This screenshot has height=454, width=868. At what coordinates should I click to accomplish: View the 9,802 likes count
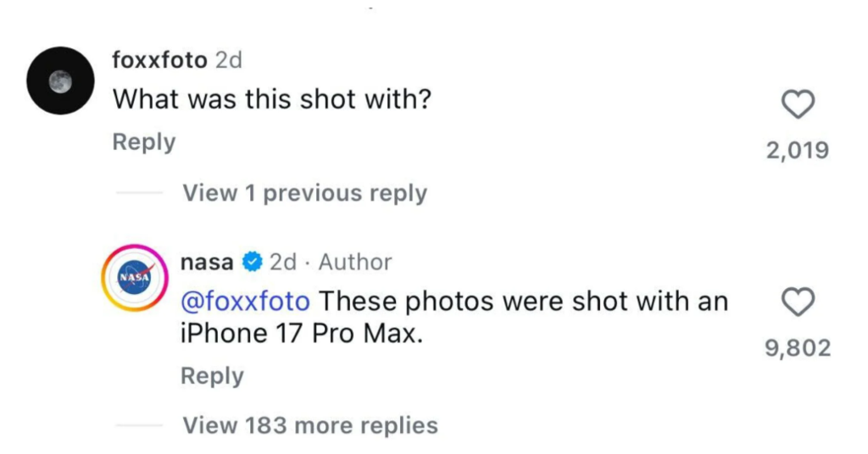coord(797,347)
